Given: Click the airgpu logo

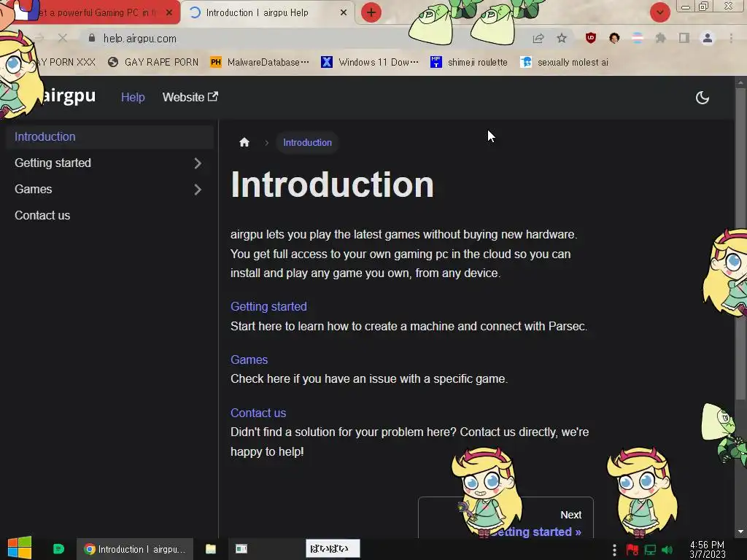Looking at the screenshot, I should tap(68, 96).
